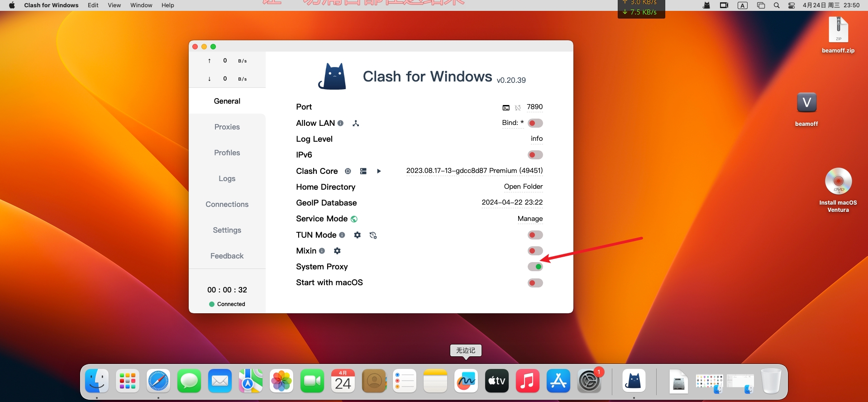Open System Settings from the Dock
Screen dimensions: 868x402
point(589,381)
